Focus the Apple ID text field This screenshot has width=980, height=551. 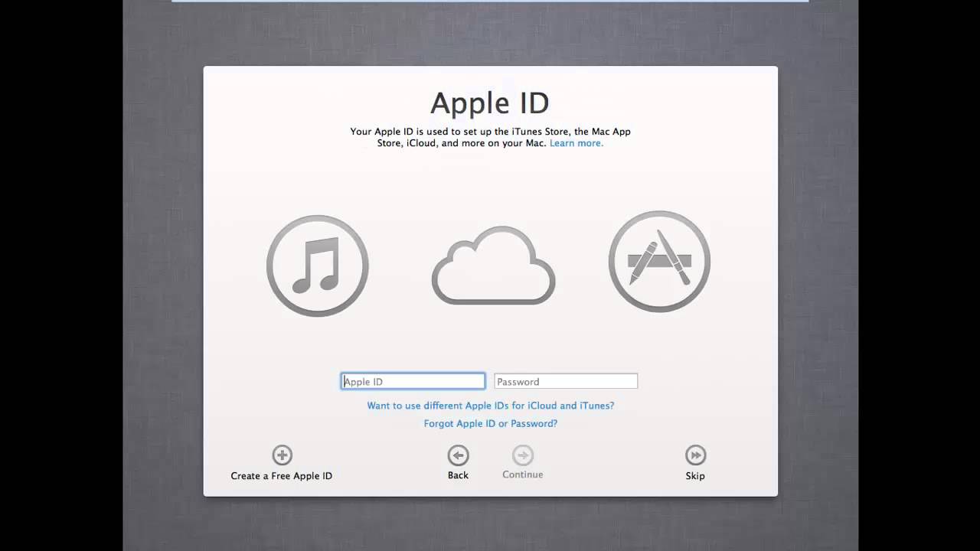point(413,381)
